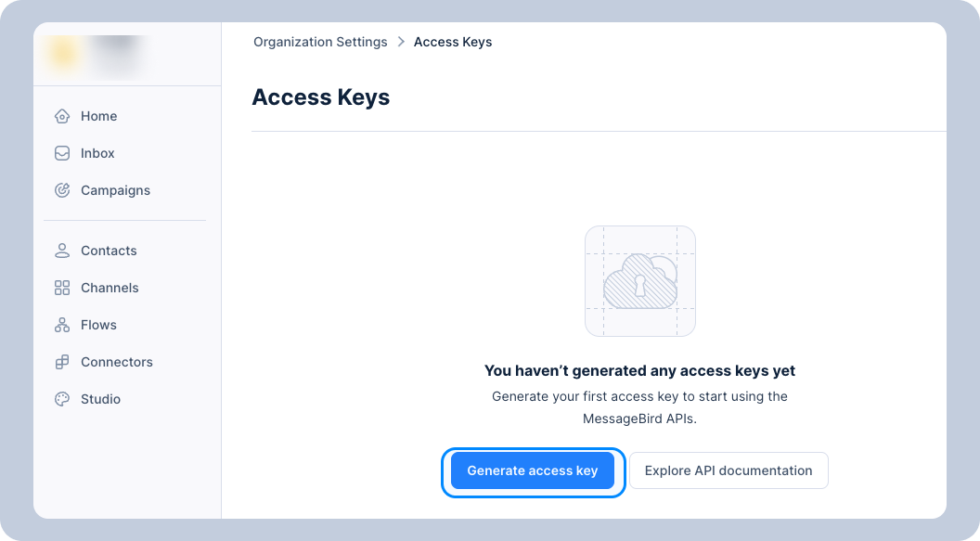
Task: Click the Studio palette icon
Action: pyautogui.click(x=62, y=399)
